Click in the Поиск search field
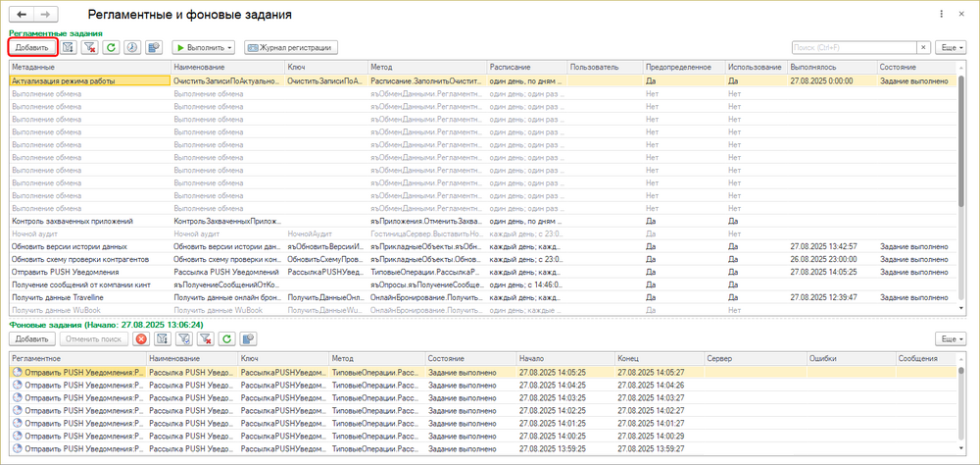This screenshot has height=465, width=980. point(853,47)
